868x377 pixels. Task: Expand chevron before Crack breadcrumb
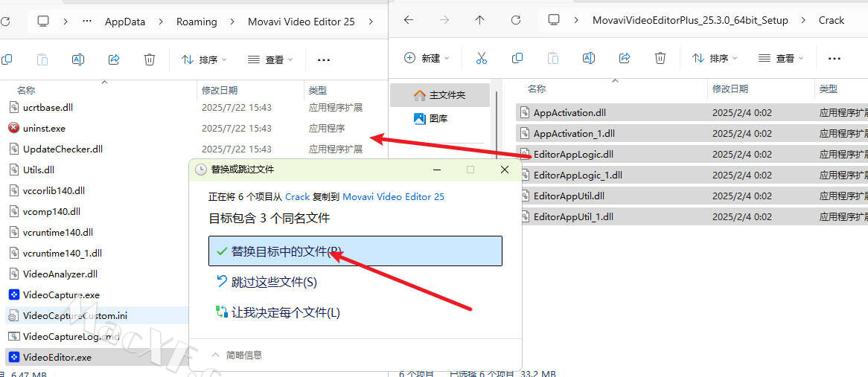[x=802, y=21]
